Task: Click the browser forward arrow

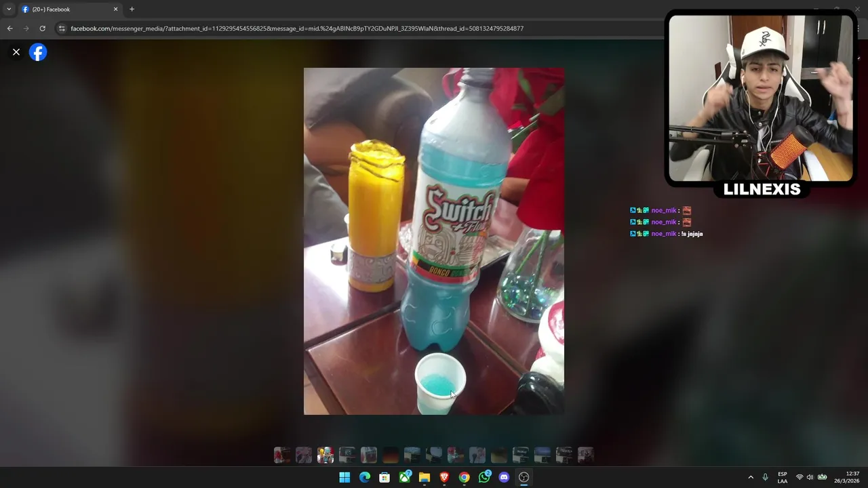Action: click(x=26, y=28)
